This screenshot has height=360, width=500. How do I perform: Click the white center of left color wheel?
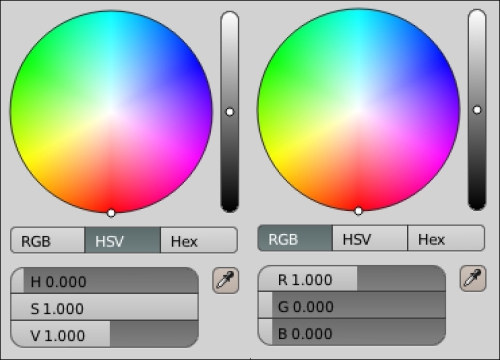click(x=111, y=112)
